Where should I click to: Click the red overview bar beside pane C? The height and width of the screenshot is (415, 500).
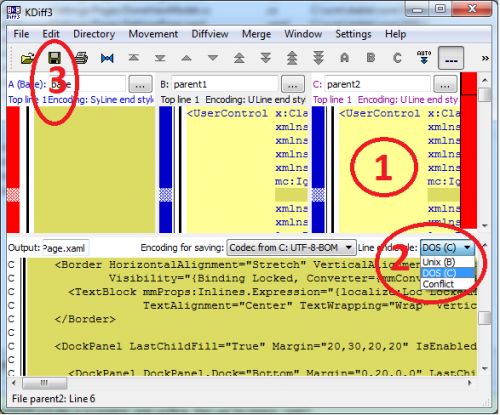pos(468,151)
